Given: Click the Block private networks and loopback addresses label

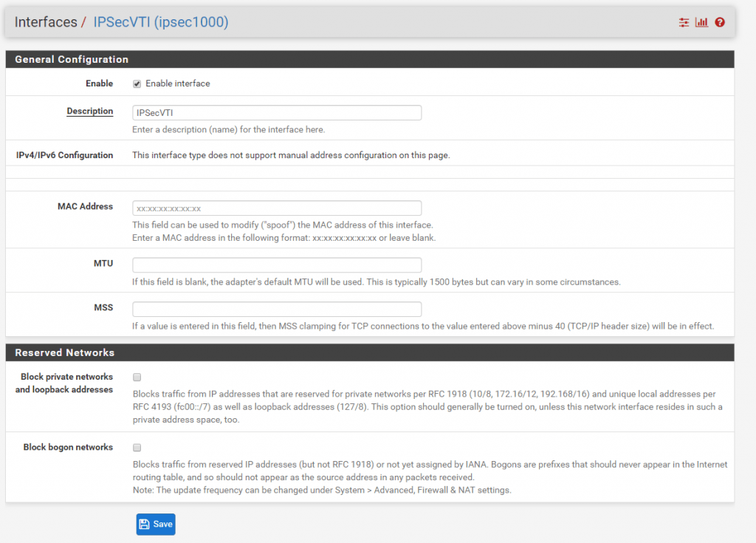Looking at the screenshot, I should [x=64, y=383].
